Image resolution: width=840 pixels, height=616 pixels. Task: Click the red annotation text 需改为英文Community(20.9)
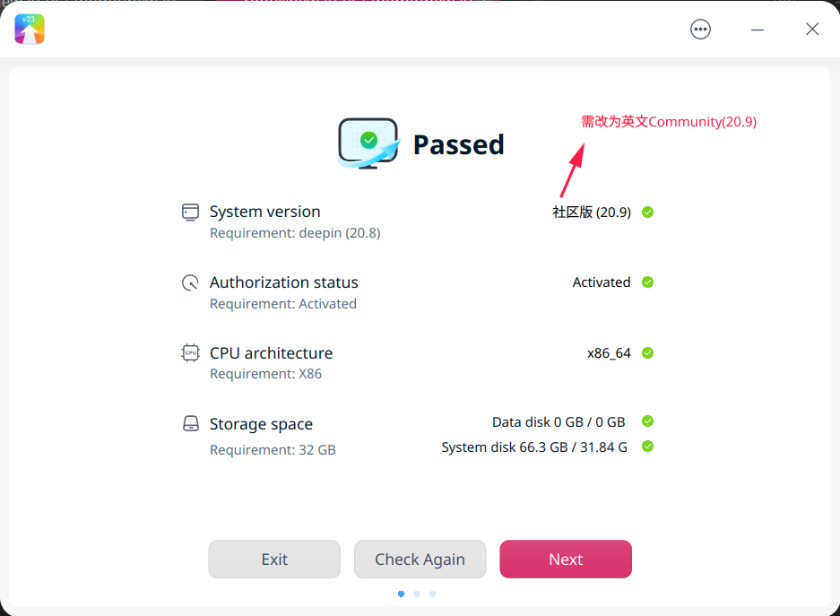(669, 121)
